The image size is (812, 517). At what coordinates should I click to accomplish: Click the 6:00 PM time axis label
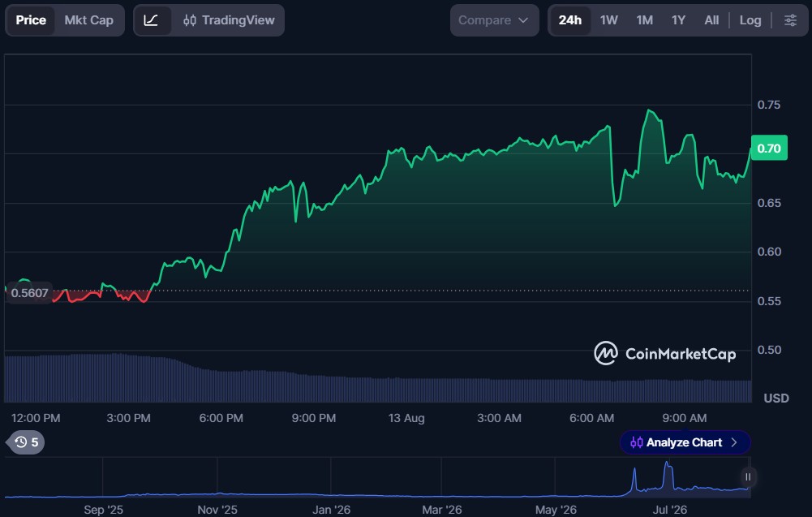221,418
